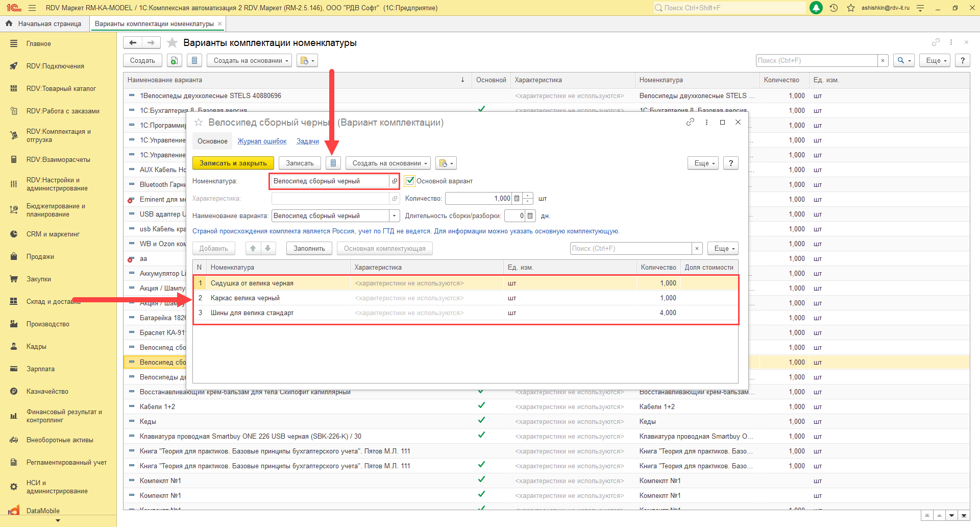Open the dialog's Создать на основании dropdown
Screen dimensions: 980x527
point(388,163)
